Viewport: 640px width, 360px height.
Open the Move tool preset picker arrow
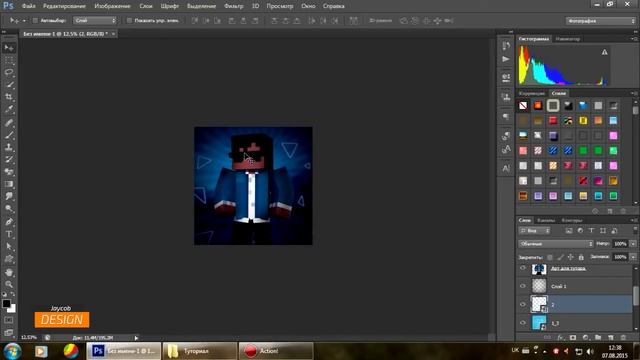click(x=24, y=21)
